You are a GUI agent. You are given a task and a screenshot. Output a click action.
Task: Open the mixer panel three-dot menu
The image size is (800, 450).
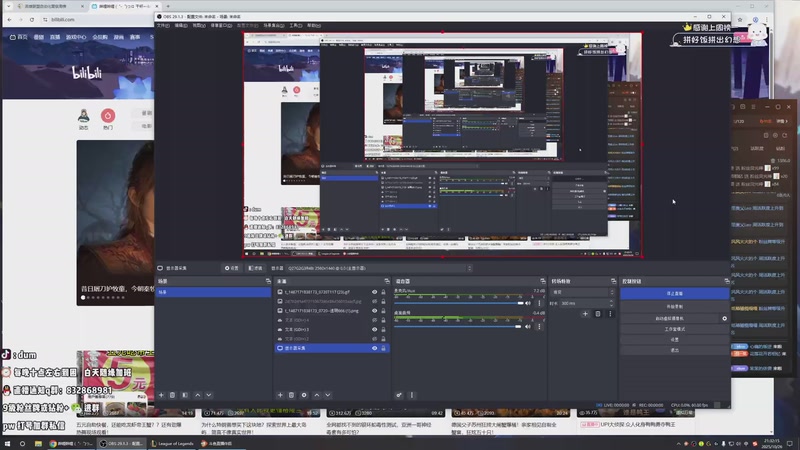tap(411, 395)
